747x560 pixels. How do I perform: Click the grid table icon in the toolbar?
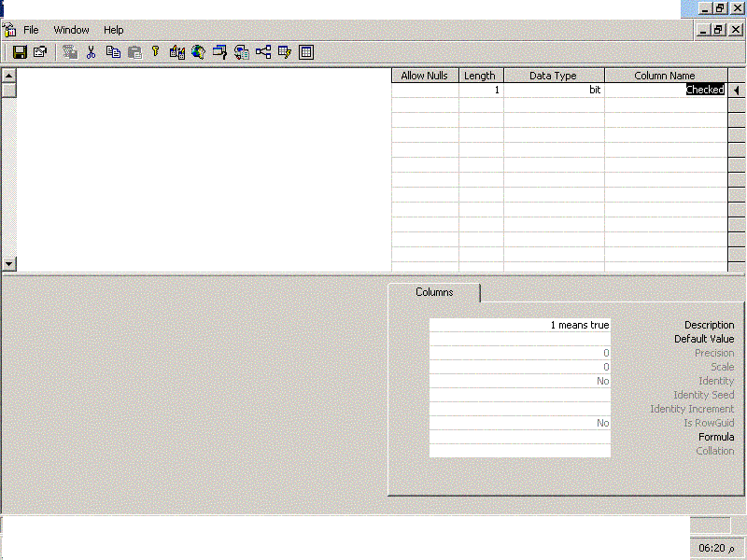(x=306, y=52)
